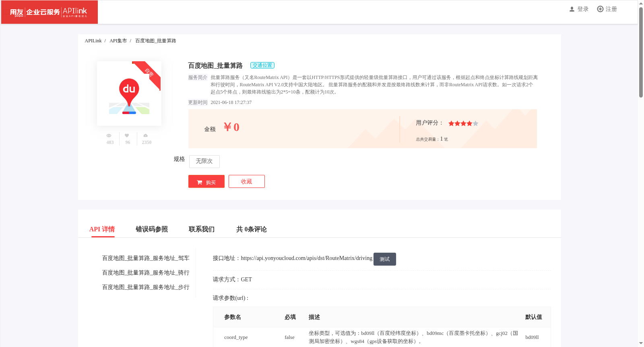The width and height of the screenshot is (644, 347).
Task: Switch to API 详情 tab
Action: point(102,229)
